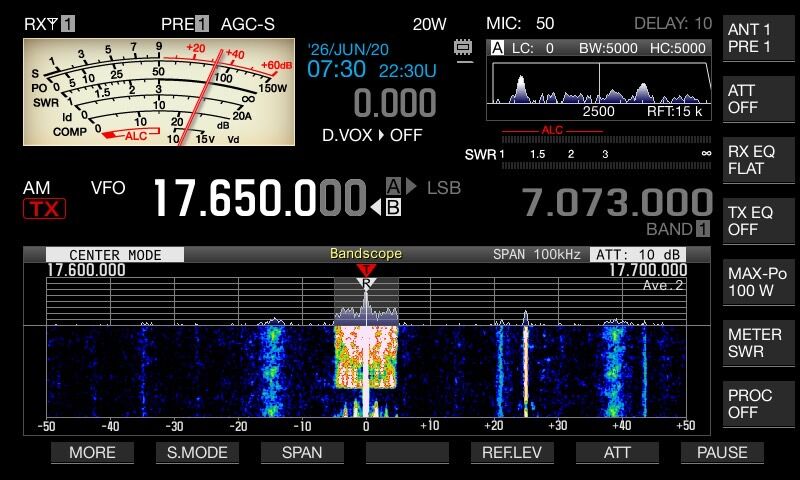Click the Bandscope title label

click(366, 254)
